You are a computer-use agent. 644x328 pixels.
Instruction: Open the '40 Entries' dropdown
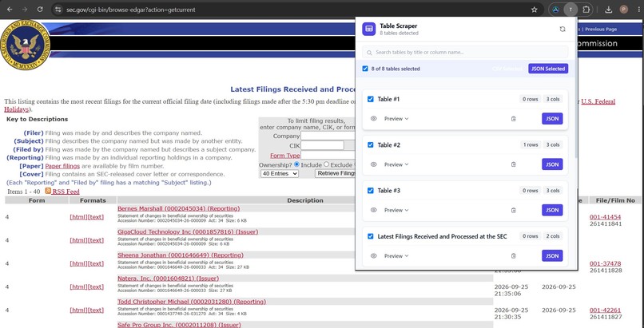(280, 173)
